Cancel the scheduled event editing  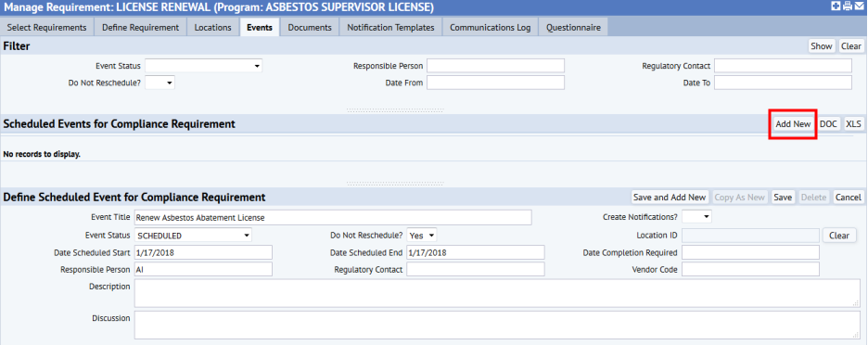click(x=849, y=198)
